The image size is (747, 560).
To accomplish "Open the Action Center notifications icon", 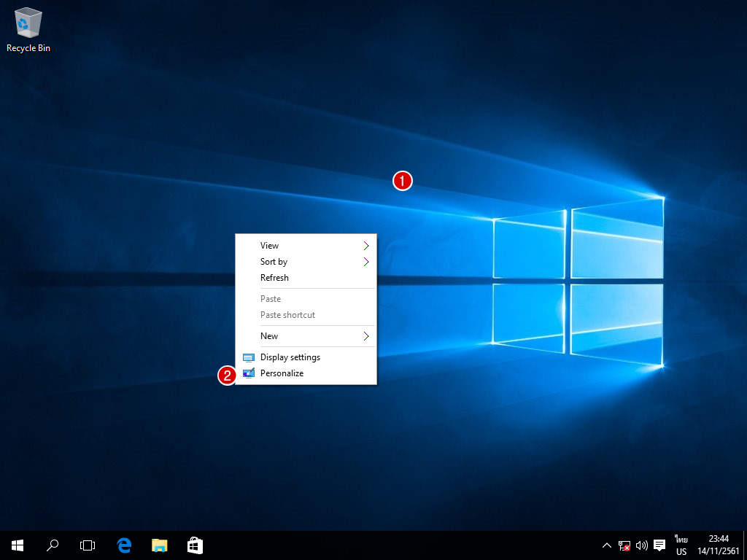I will pyautogui.click(x=659, y=545).
